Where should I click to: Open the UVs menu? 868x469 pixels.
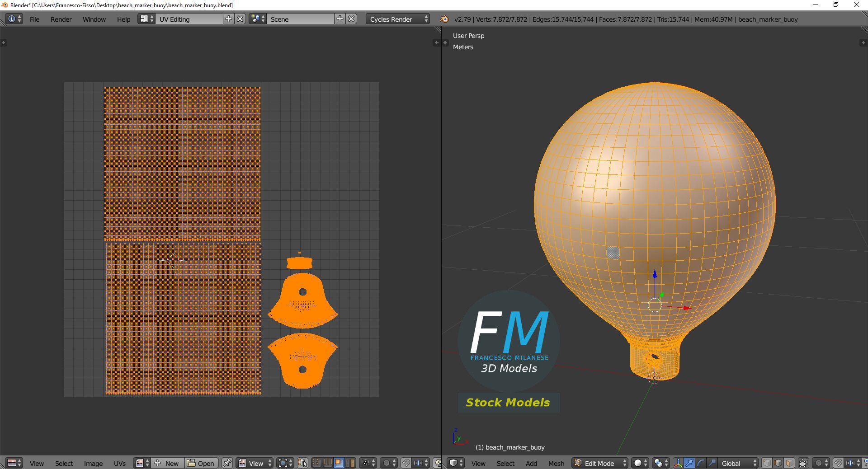click(119, 463)
